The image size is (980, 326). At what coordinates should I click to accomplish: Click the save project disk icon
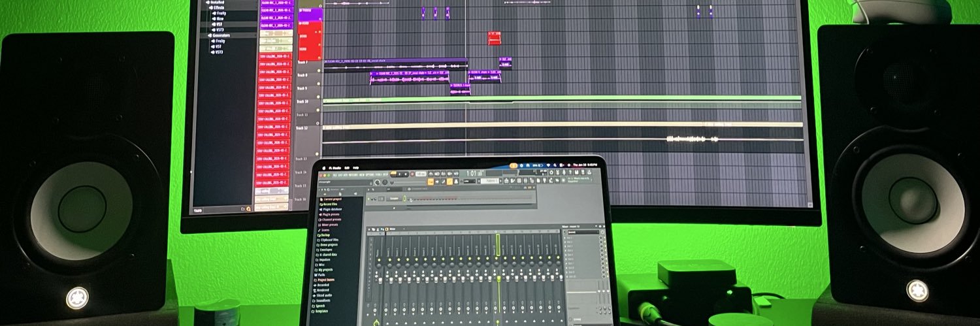point(576,172)
